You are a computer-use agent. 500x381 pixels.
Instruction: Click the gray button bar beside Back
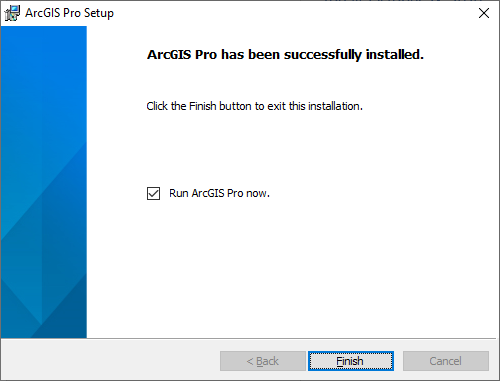pos(110,360)
